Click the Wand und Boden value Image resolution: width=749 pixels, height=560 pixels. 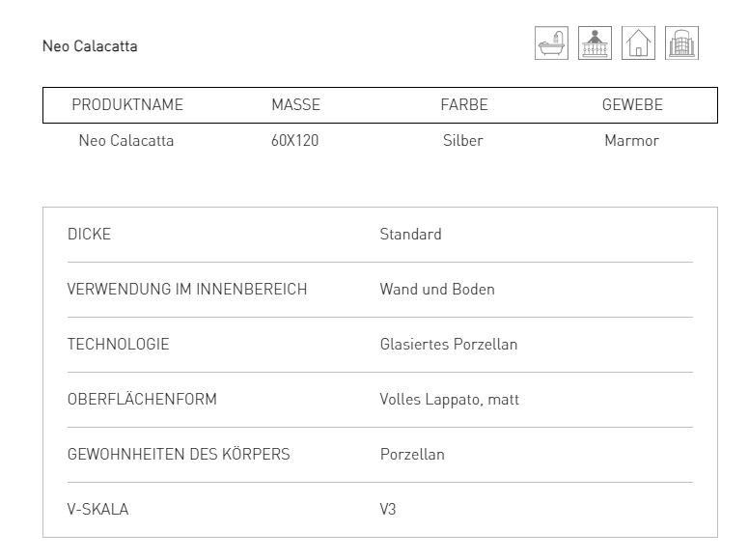pyautogui.click(x=437, y=289)
